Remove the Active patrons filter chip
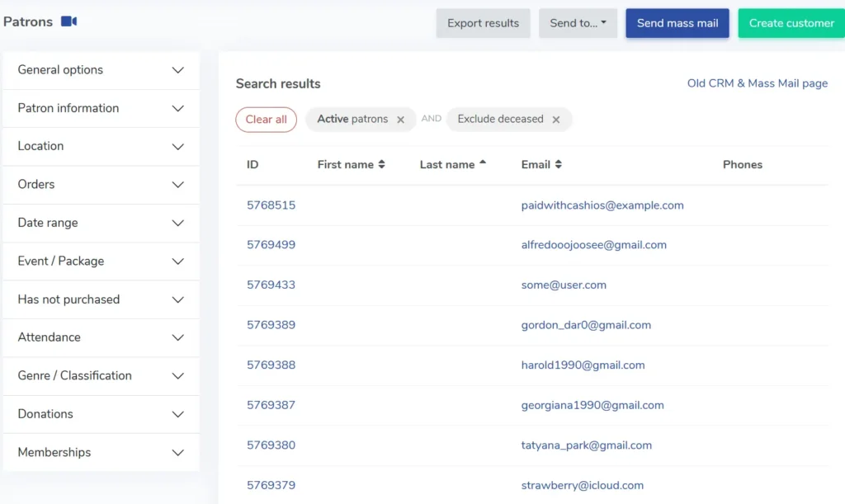This screenshot has width=845, height=504. pyautogui.click(x=400, y=120)
